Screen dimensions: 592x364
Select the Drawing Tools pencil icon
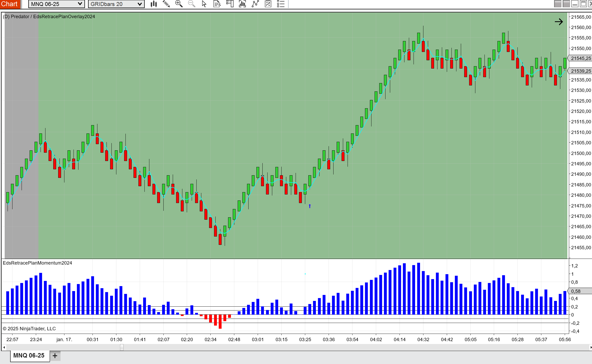(x=166, y=4)
